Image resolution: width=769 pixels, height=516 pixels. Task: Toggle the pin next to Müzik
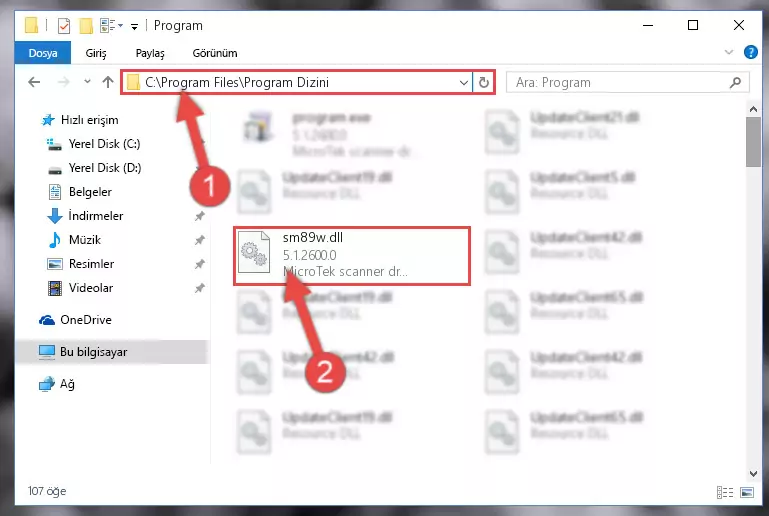point(200,240)
